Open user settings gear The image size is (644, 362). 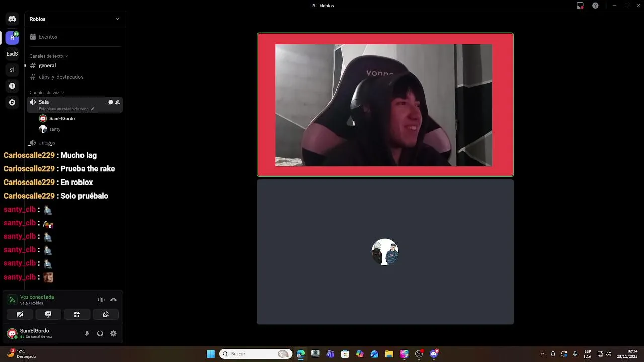[x=113, y=333]
